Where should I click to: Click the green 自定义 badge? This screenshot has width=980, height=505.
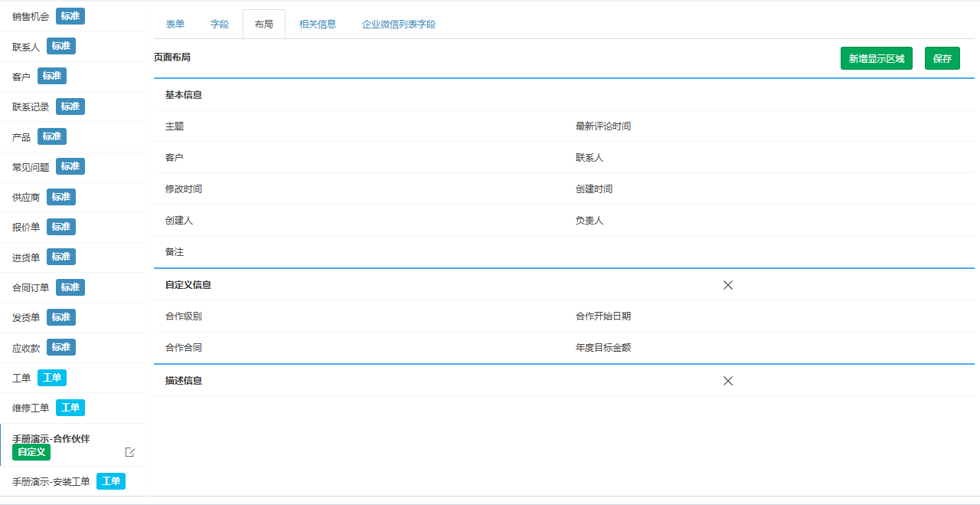[x=31, y=452]
